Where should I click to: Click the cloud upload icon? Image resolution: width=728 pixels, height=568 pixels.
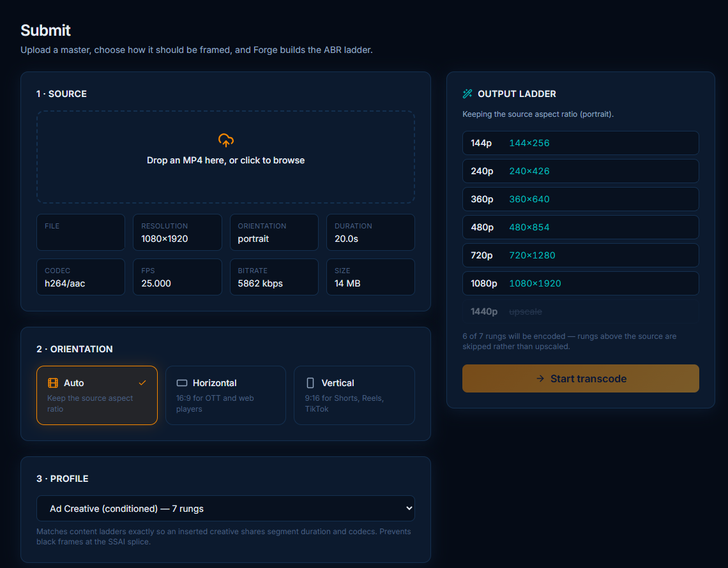coord(225,140)
